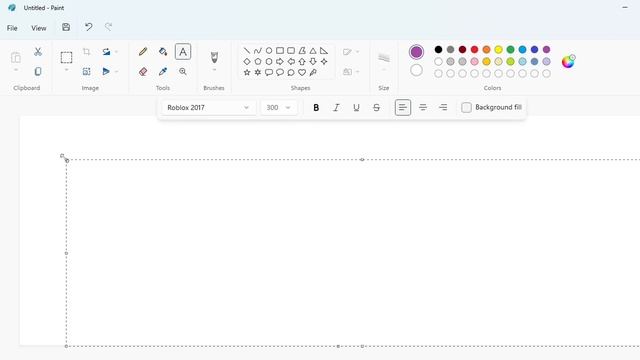Open the font size 300 dropdown

(x=279, y=107)
